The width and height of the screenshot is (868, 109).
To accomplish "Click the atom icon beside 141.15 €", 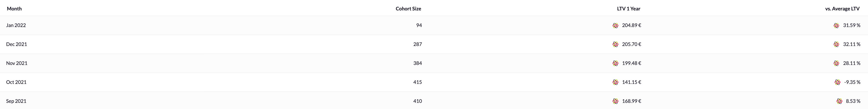I will tap(615, 82).
